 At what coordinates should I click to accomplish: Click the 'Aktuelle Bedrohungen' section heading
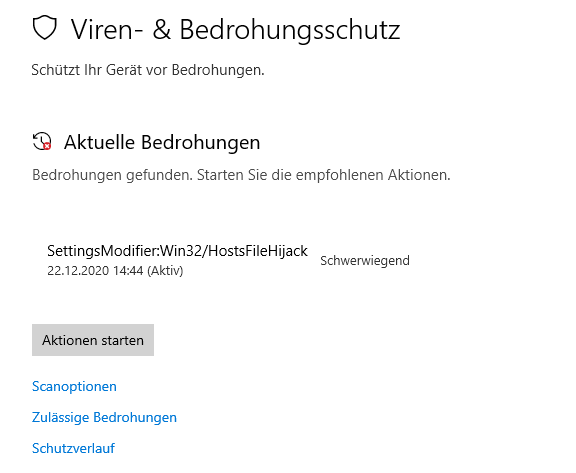(162, 142)
